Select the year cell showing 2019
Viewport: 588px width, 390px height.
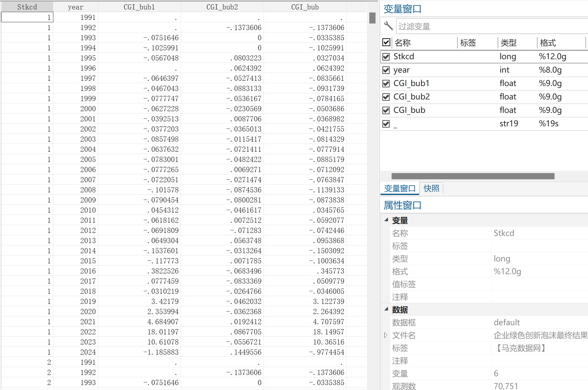(76, 301)
